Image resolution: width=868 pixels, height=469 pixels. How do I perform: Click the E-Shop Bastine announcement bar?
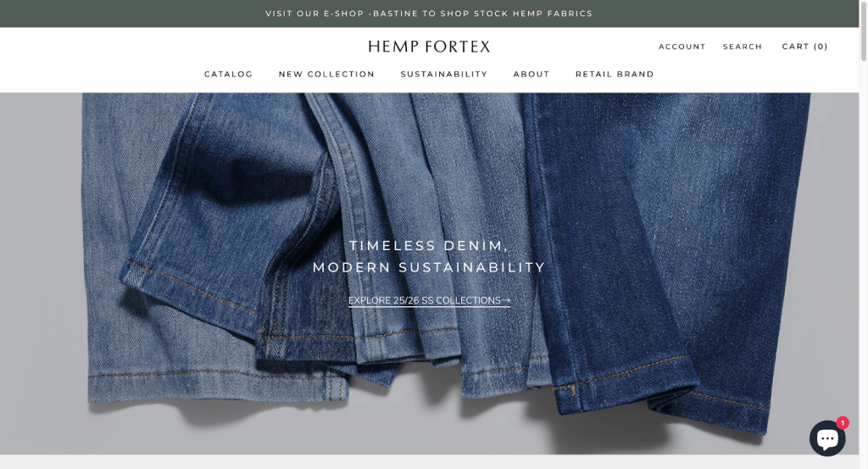429,14
